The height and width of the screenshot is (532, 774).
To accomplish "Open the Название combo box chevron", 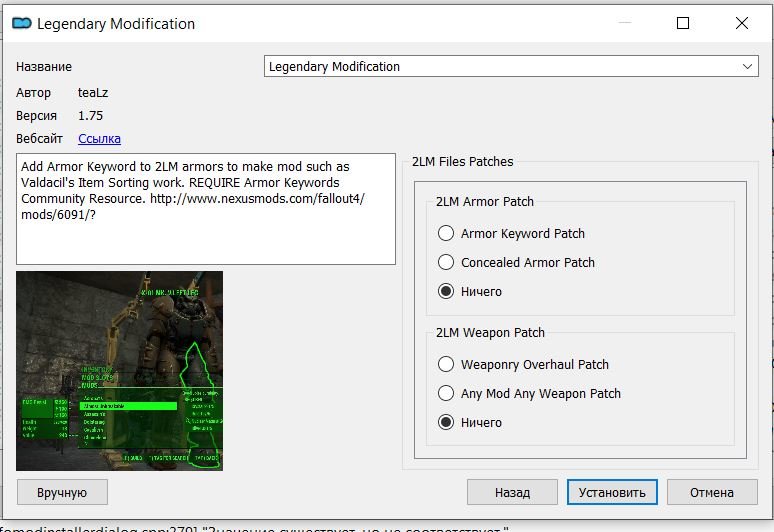I will (x=749, y=67).
